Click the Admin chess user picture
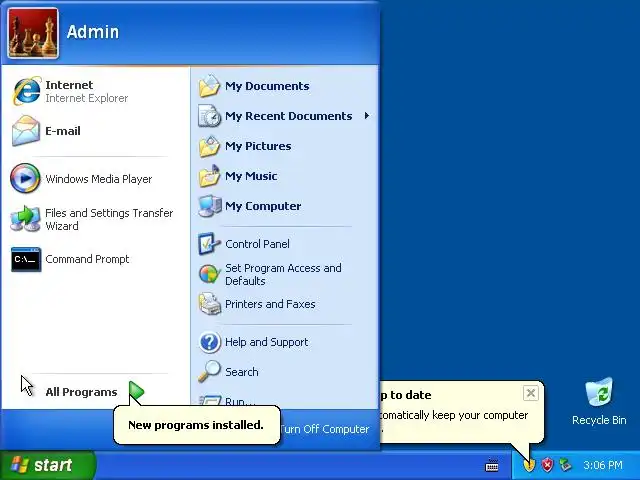This screenshot has height=480, width=640. coord(33,33)
